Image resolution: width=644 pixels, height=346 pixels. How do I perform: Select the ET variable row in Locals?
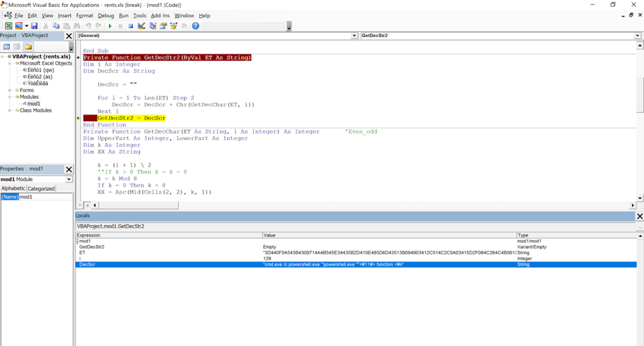[x=82, y=253]
